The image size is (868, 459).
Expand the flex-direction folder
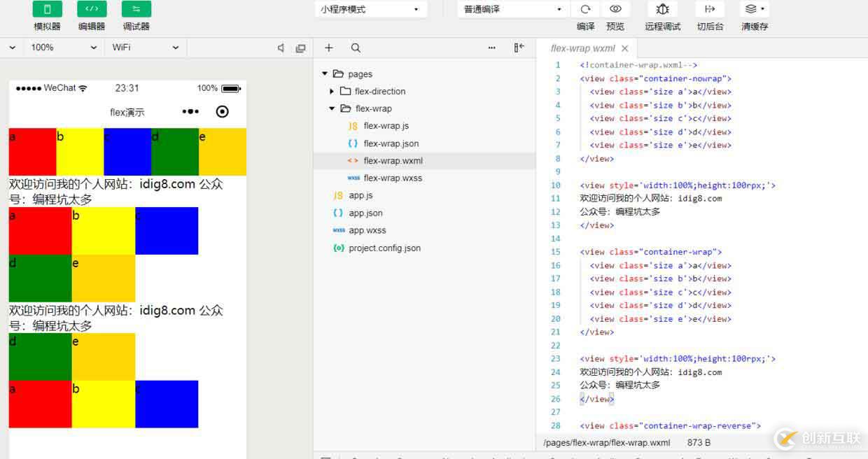point(332,91)
